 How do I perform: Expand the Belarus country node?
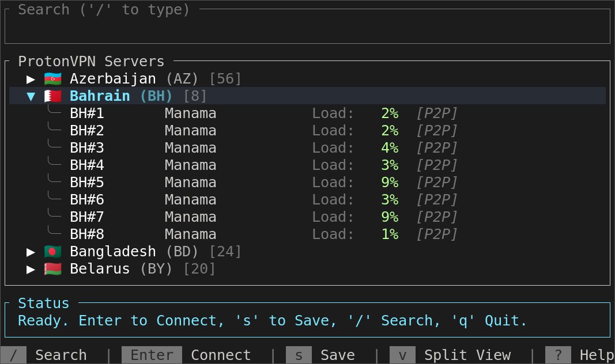coord(31,269)
